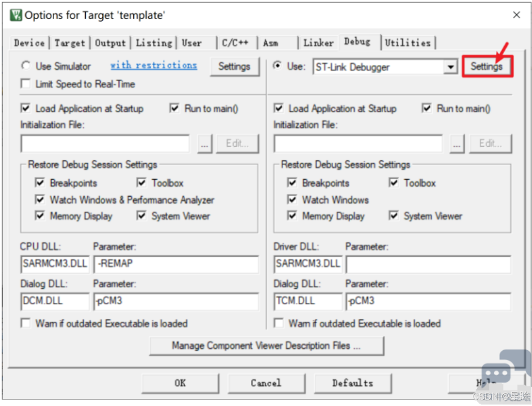
Task: Select the Use hardware debugger radio button
Action: pos(277,66)
